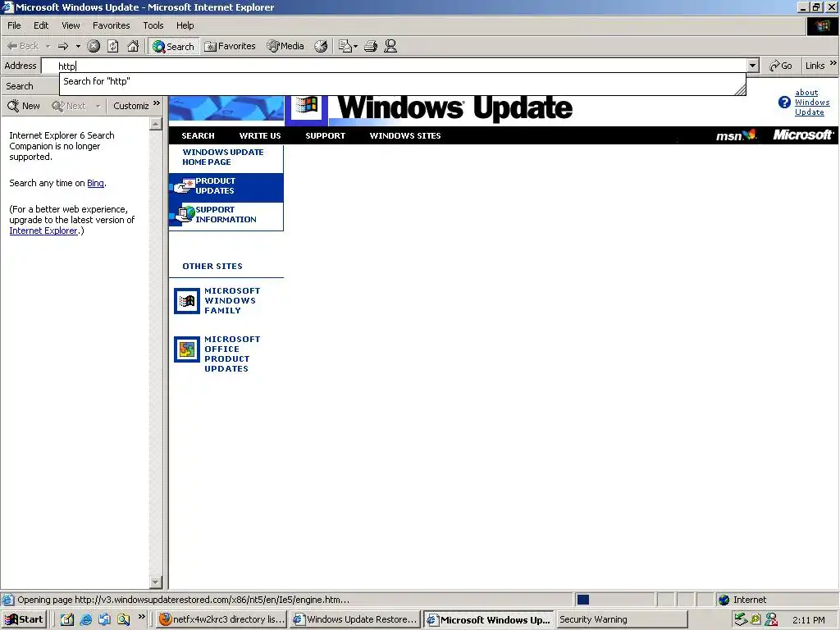Toggle the Search pane toolbar button
The width and height of the screenshot is (840, 630).
point(174,46)
